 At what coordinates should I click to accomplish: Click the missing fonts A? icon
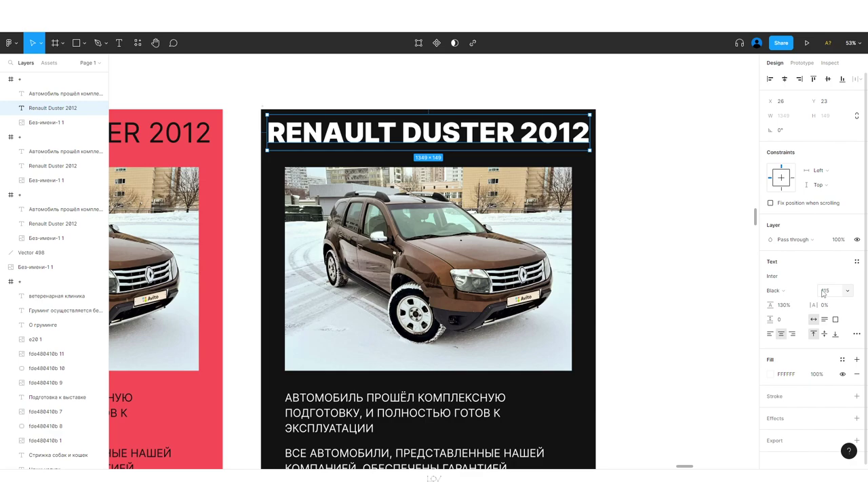coord(828,43)
